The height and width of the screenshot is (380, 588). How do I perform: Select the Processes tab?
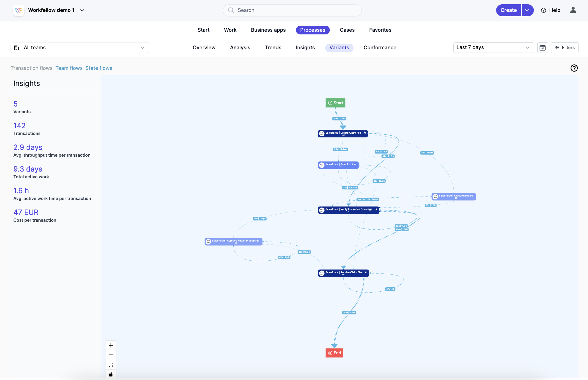(313, 30)
